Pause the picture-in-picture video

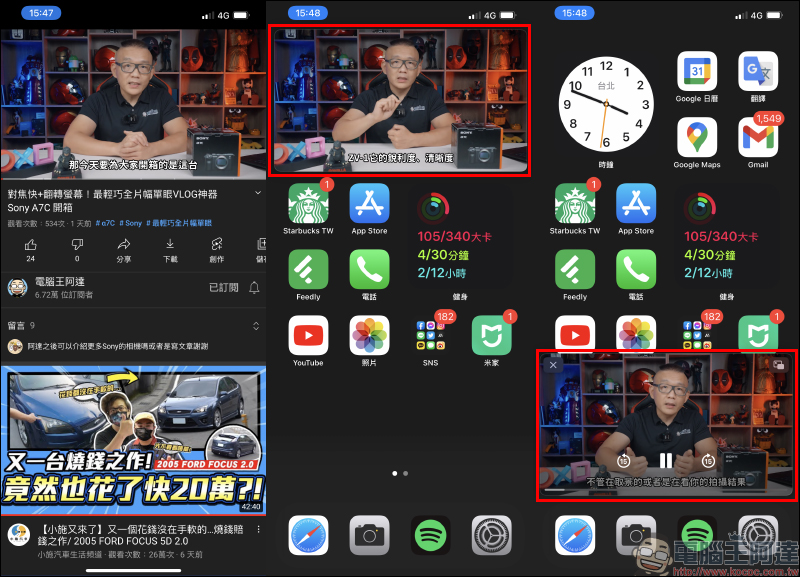click(x=666, y=461)
